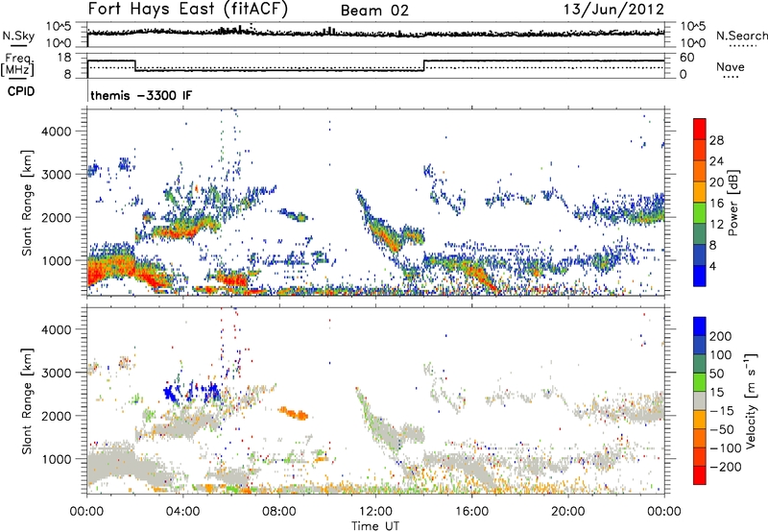Click the '-50' velocity colorbar label
768x532 pixels.
722,429
